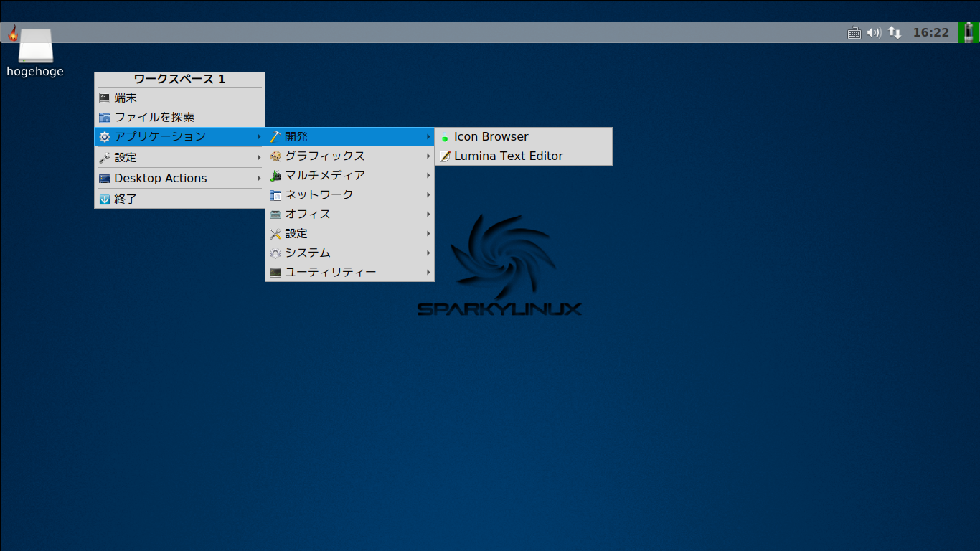Open the システム category

[349, 253]
